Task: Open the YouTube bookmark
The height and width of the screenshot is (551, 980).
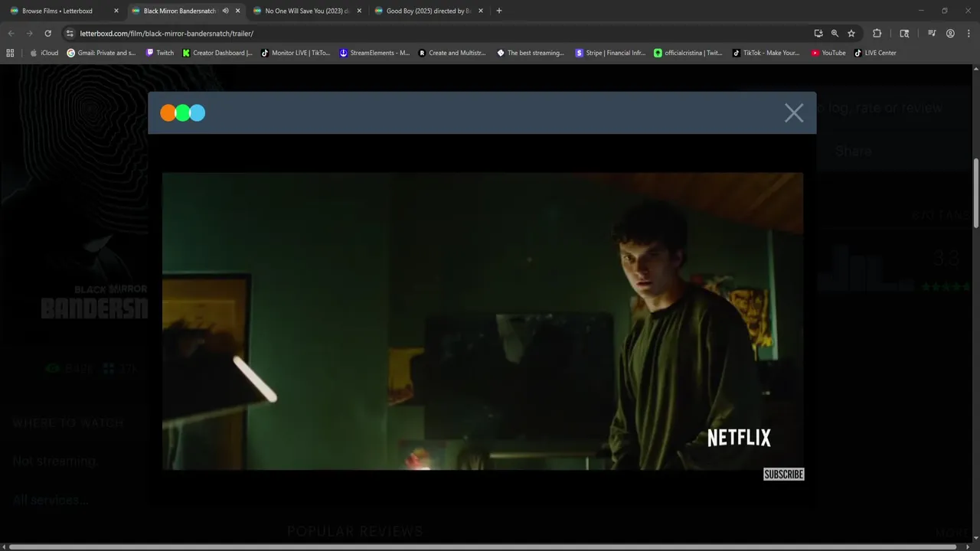Action: (x=828, y=53)
